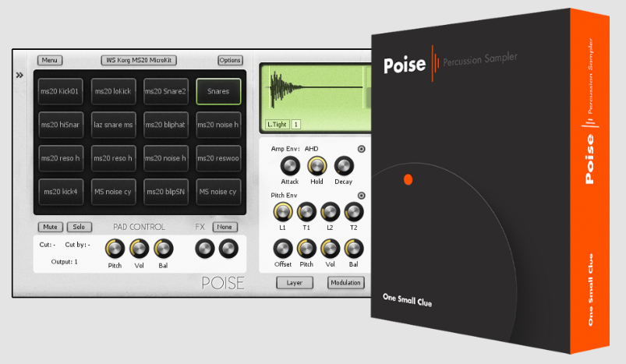Open the Options button
This screenshot has height=364, width=626.
click(x=230, y=60)
